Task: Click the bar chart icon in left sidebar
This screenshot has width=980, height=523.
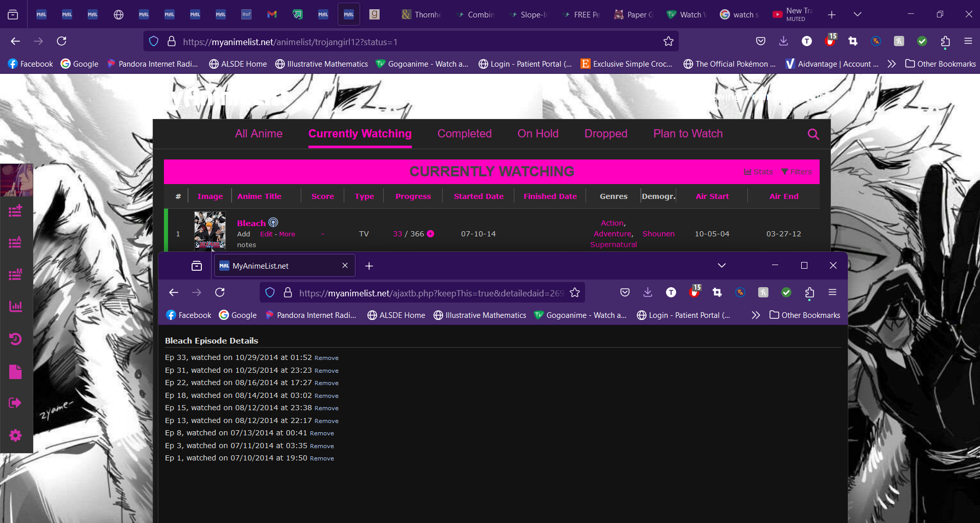Action: coord(15,306)
